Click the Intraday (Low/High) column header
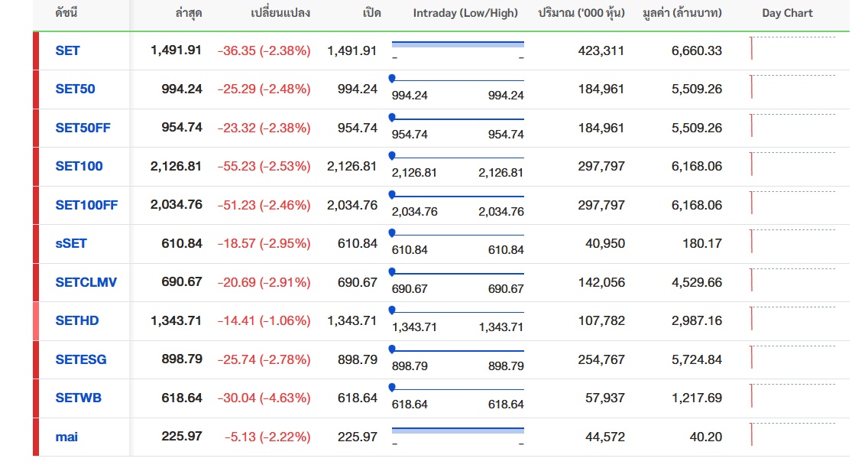868x468 pixels. 465,13
